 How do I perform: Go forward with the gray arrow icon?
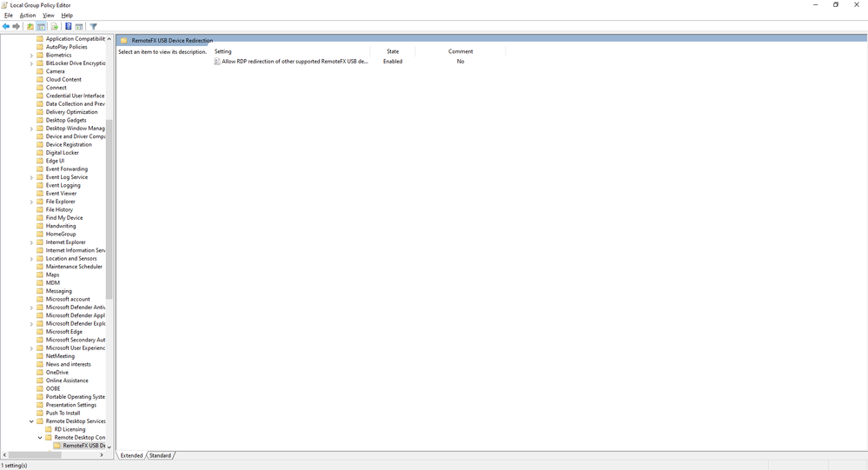pos(16,26)
